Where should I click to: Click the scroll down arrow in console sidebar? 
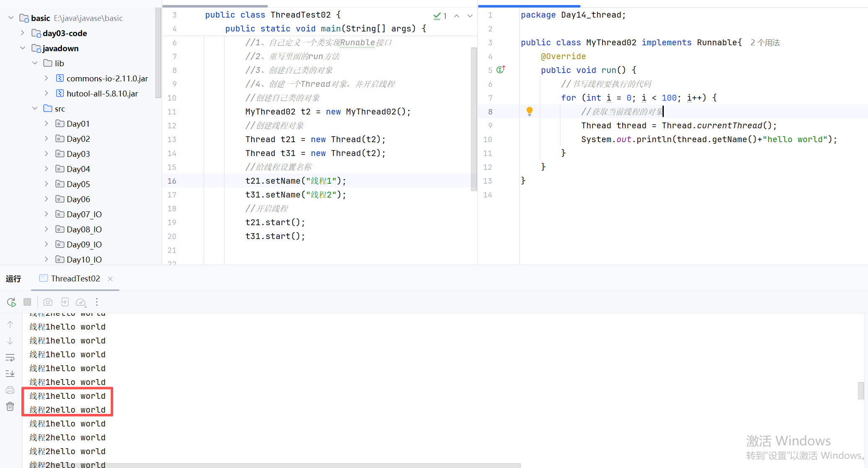(x=10, y=341)
